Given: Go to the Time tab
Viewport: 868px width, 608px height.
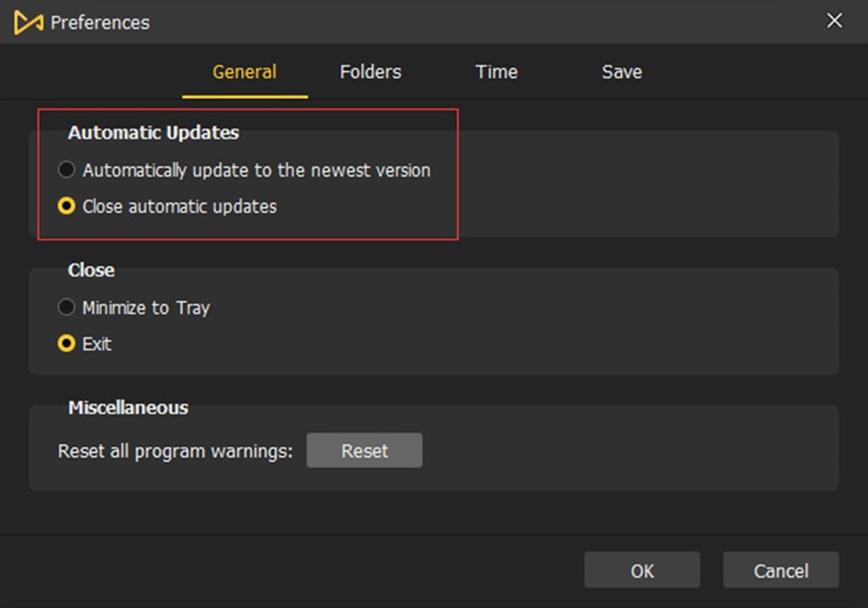Looking at the screenshot, I should point(496,72).
